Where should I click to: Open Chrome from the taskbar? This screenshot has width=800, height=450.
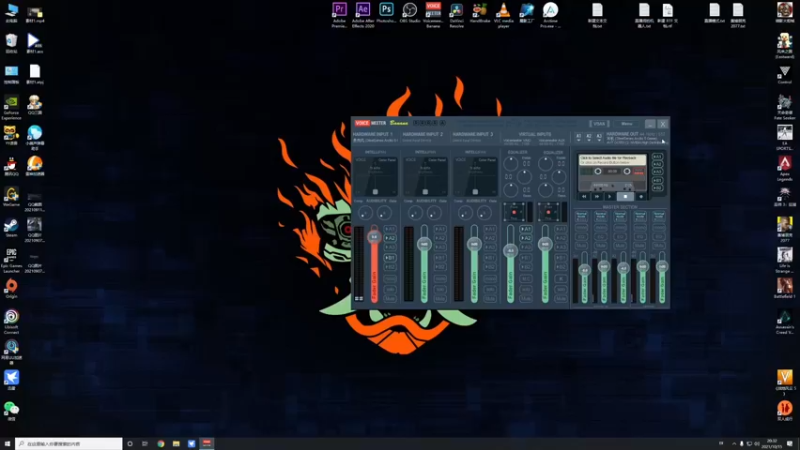coord(161,443)
